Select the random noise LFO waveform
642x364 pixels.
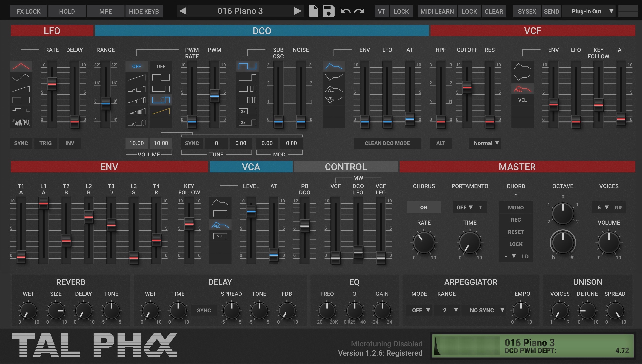[x=21, y=122]
